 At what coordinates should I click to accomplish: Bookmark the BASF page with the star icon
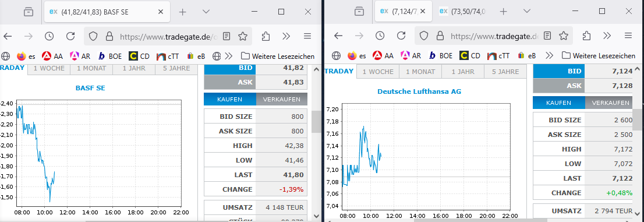point(243,36)
